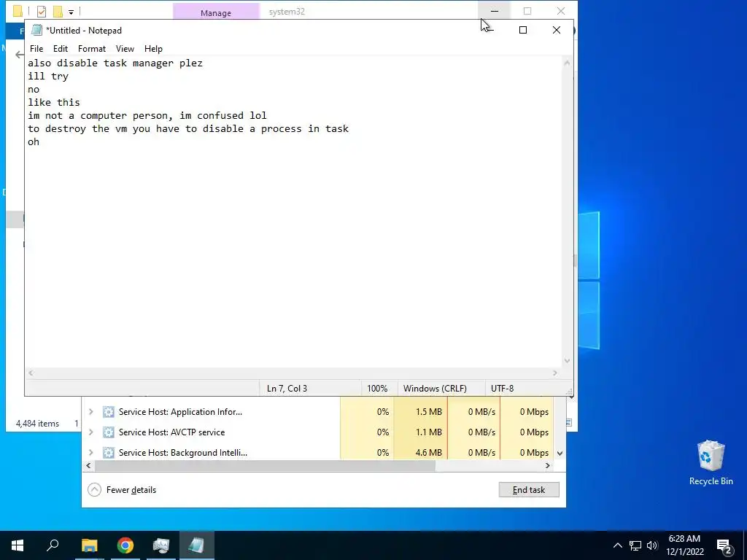Click 1.1 MB memory cell
This screenshot has height=560, width=747.
coord(421,432)
